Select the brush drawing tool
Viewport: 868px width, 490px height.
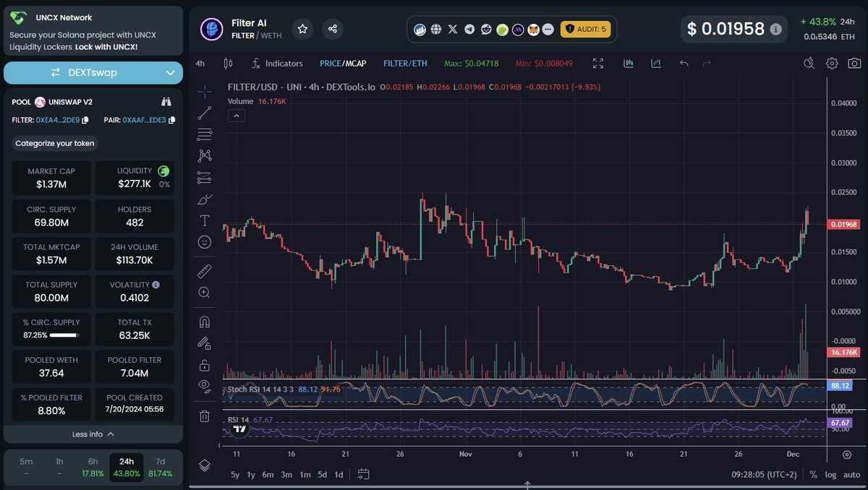point(205,199)
